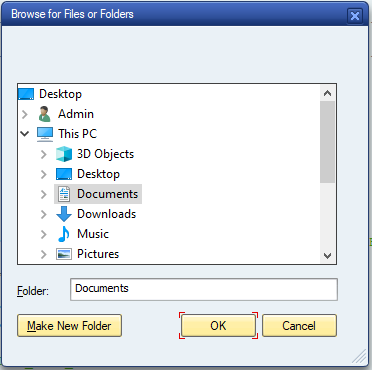Select the Music note icon
The image size is (372, 370).
tap(64, 234)
